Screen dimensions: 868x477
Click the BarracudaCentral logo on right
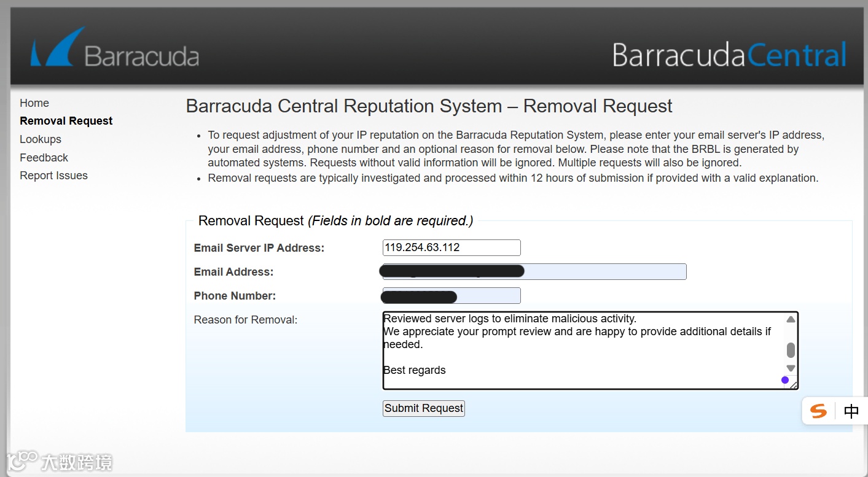point(729,55)
